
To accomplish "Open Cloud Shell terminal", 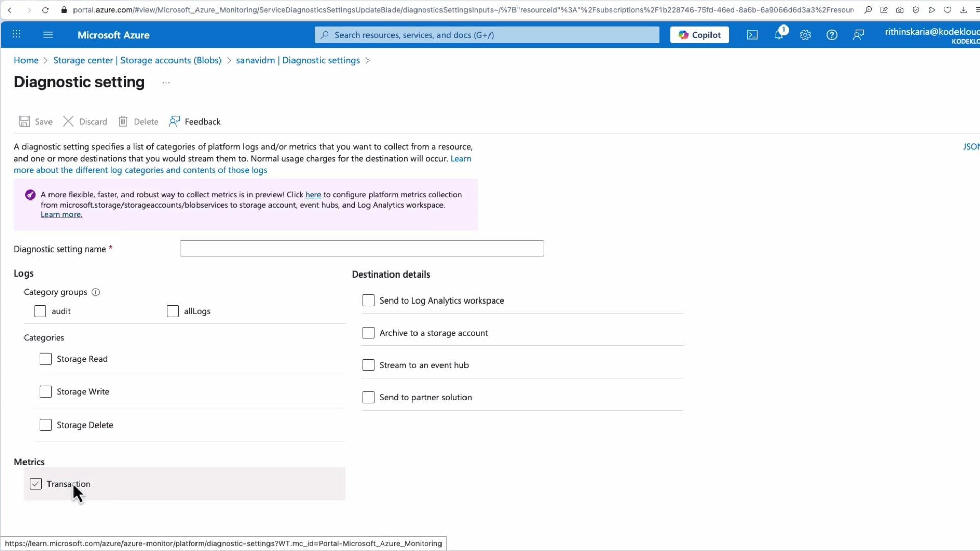I will tap(752, 35).
